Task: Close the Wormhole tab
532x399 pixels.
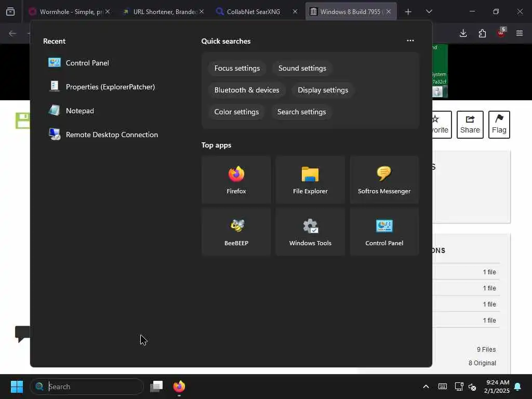Action: (x=108, y=11)
